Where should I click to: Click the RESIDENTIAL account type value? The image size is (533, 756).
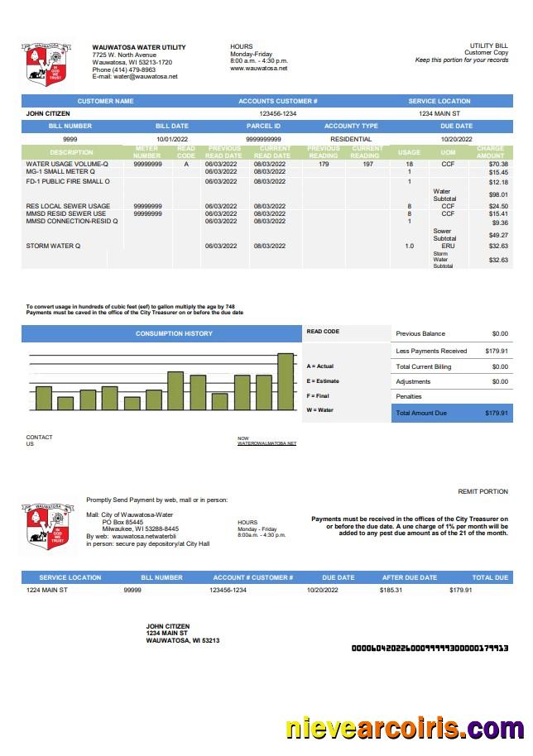click(x=351, y=140)
